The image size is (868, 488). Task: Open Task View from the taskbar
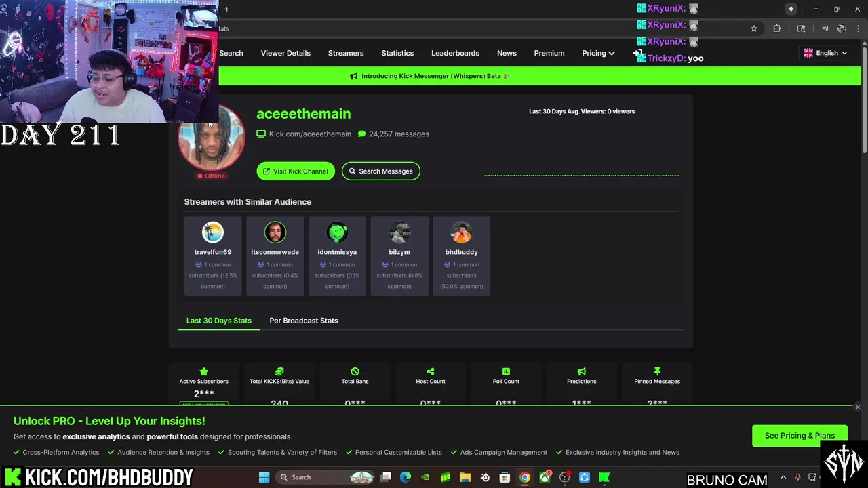pos(386,477)
